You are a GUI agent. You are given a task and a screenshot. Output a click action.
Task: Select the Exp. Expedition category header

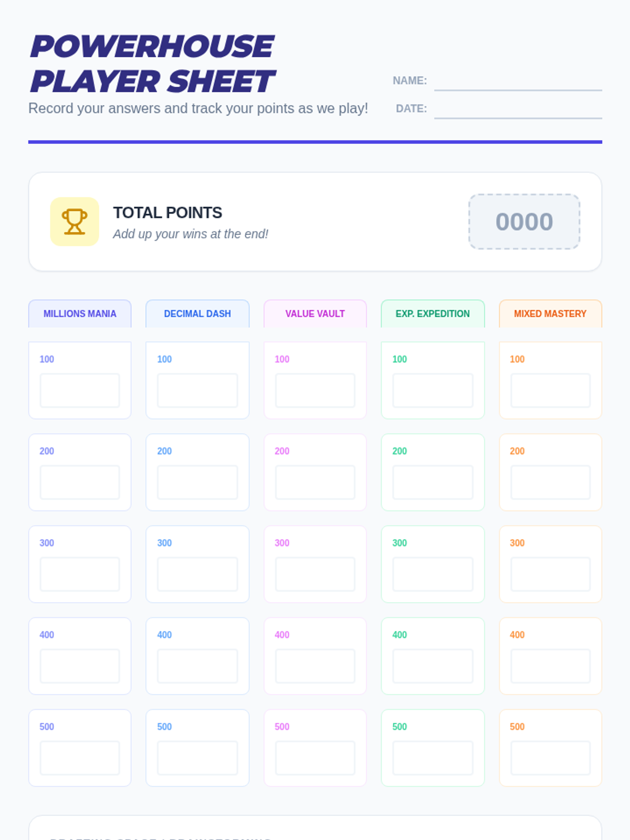(x=433, y=314)
